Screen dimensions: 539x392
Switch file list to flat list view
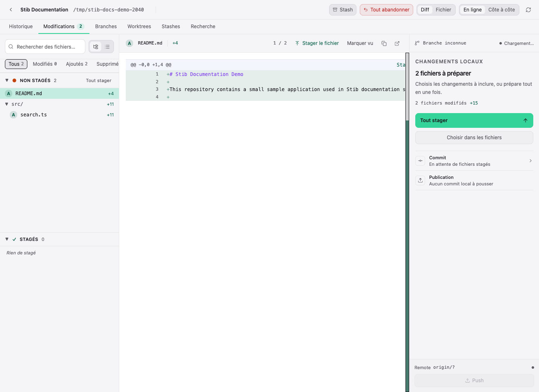107,47
